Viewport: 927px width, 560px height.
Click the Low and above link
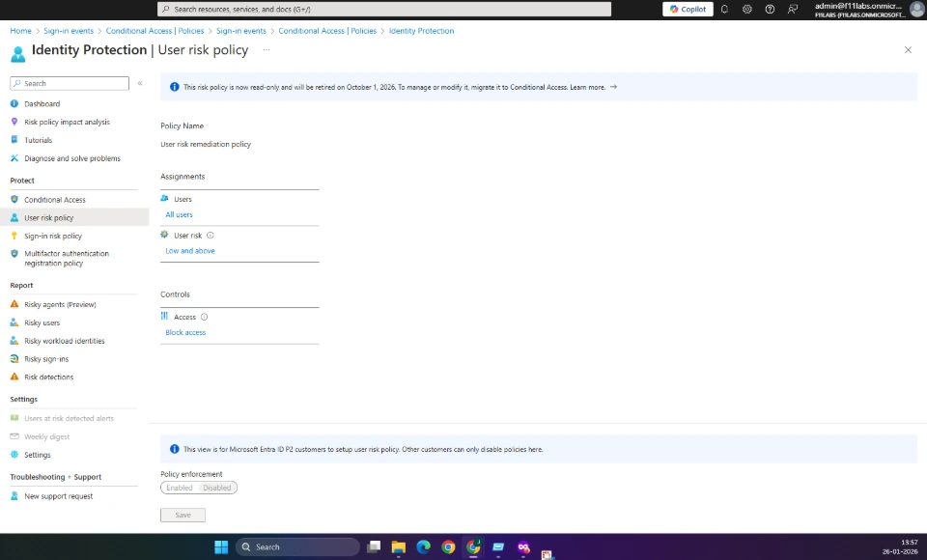[190, 251]
